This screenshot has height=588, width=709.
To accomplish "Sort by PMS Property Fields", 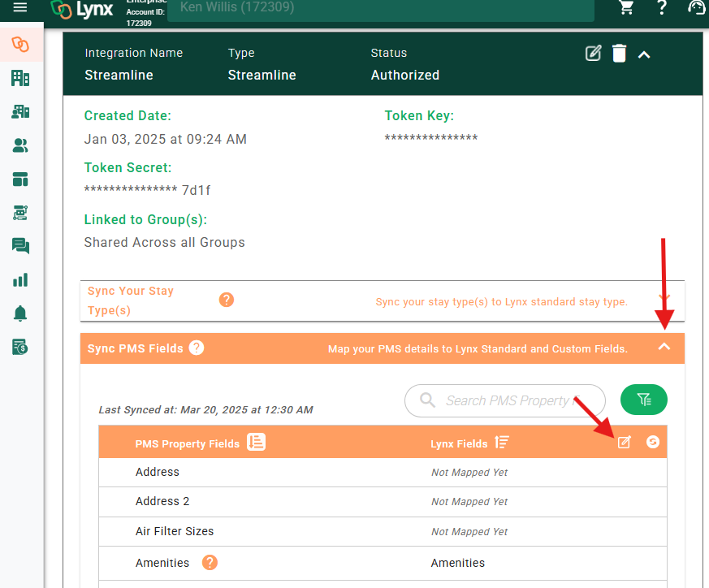I will (x=256, y=442).
